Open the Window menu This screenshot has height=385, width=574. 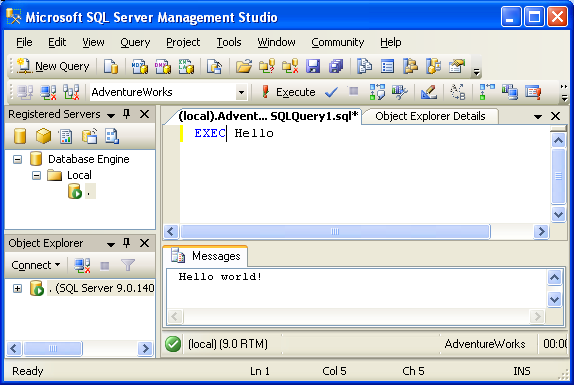pos(276,42)
